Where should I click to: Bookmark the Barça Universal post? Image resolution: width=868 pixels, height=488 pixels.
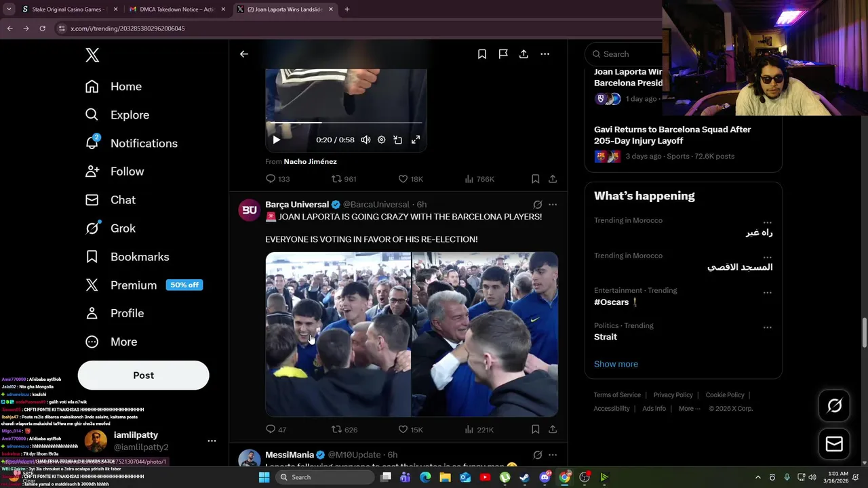535,430
